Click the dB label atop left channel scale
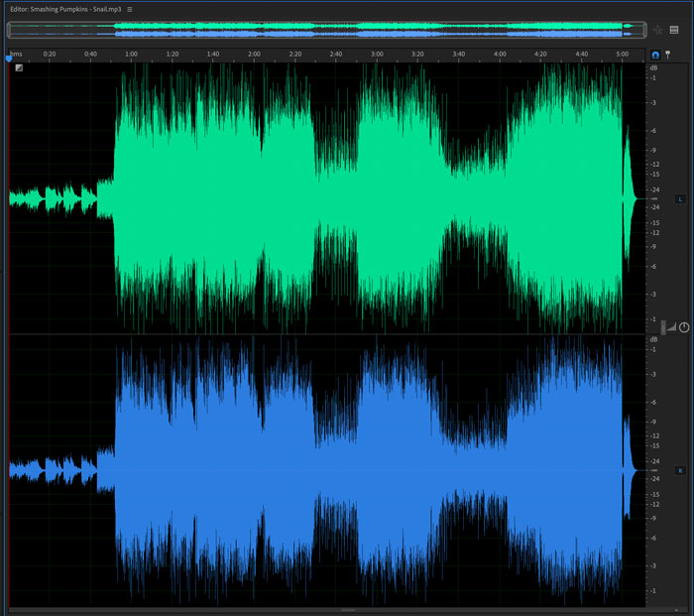 coord(653,68)
